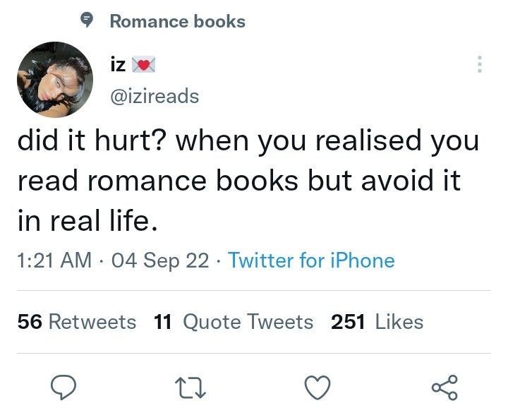Select the tweet text about romance books
This screenshot has height=420, width=508.
(x=248, y=179)
